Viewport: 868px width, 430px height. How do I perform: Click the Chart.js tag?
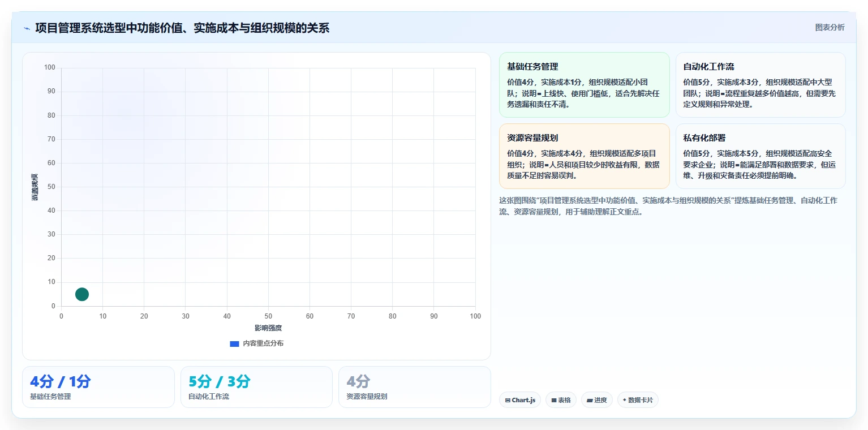click(520, 400)
